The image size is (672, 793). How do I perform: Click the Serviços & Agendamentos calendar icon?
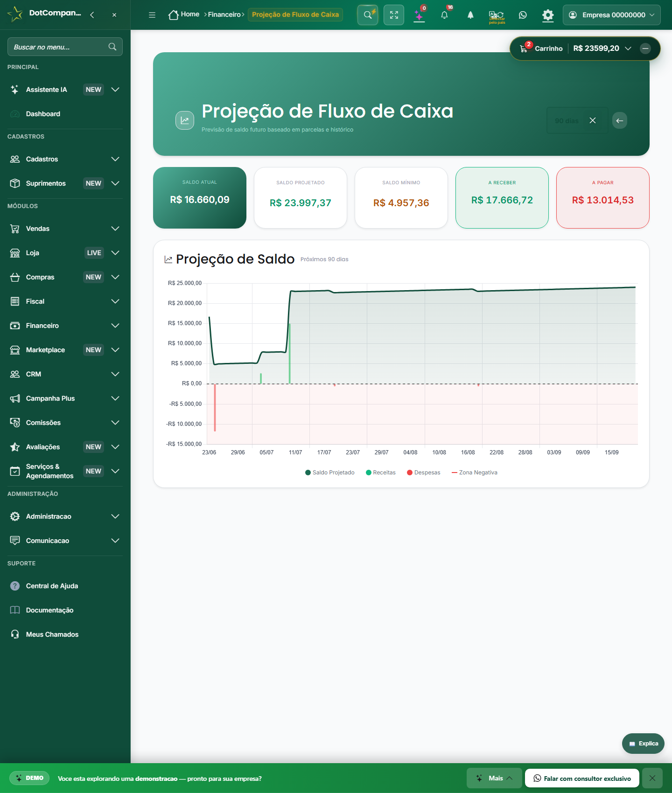[x=15, y=471]
